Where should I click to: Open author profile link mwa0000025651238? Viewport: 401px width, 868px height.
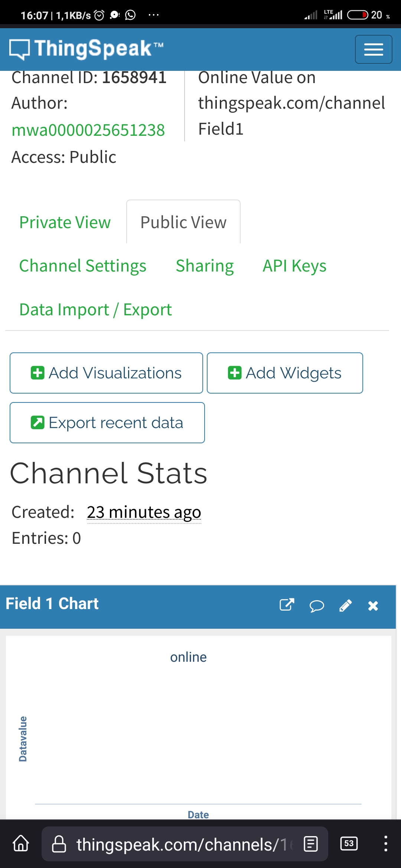(x=88, y=130)
